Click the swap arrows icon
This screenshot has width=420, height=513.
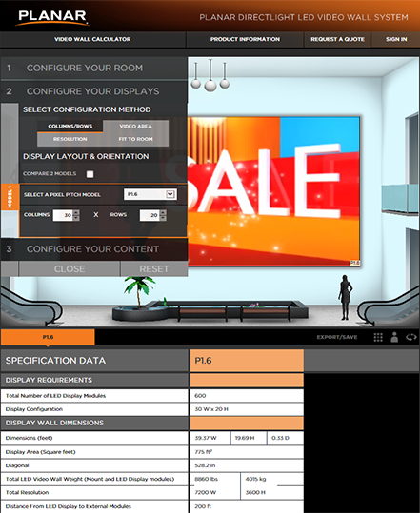pos(411,337)
